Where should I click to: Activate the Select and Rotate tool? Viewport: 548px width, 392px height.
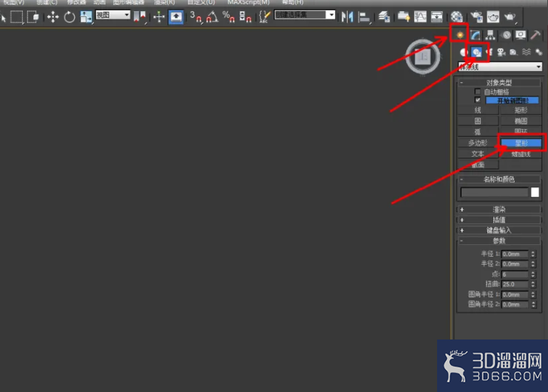click(70, 17)
